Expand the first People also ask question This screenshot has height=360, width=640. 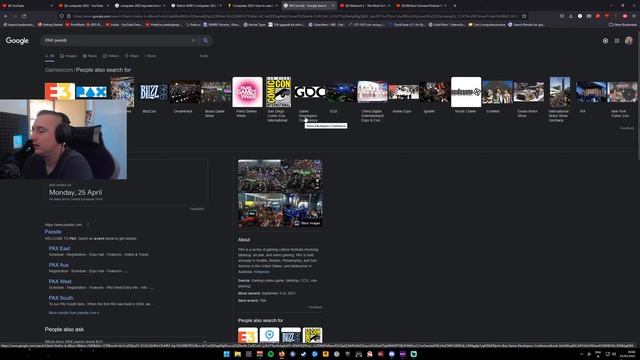click(125, 341)
